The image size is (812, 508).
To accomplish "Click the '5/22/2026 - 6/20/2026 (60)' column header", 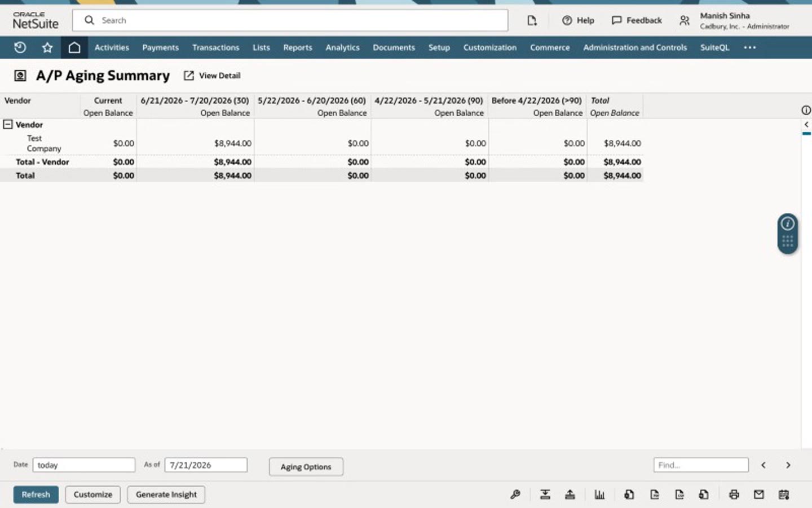I will point(312,100).
